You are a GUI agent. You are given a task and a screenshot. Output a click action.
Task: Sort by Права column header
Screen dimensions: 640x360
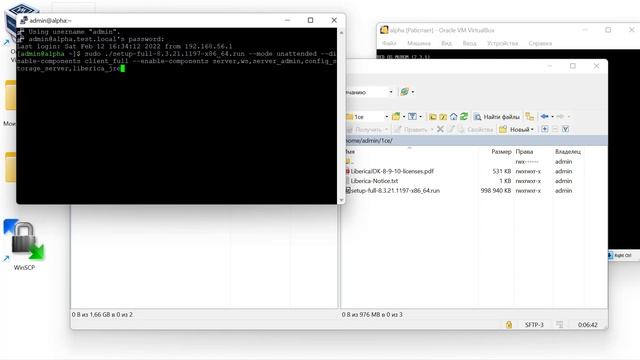point(524,151)
